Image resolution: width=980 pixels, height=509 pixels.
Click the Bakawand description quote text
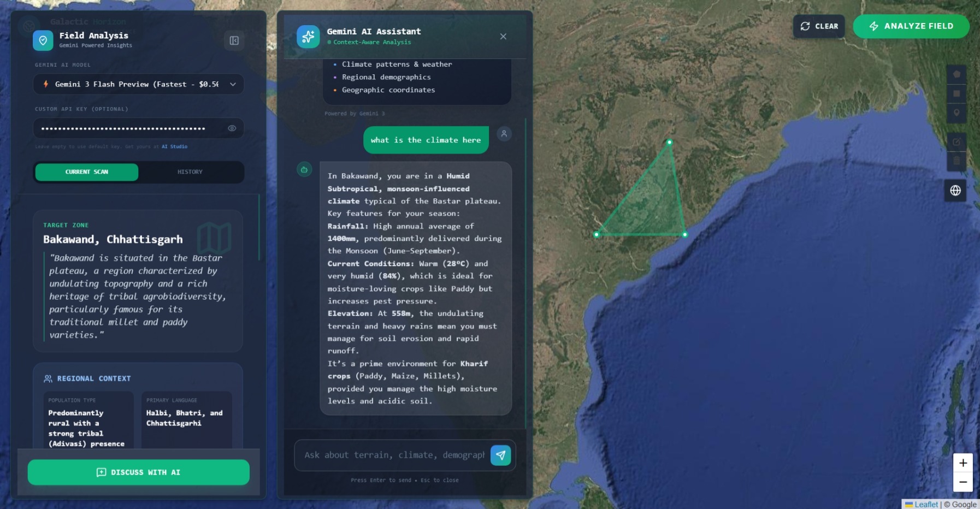pyautogui.click(x=137, y=297)
